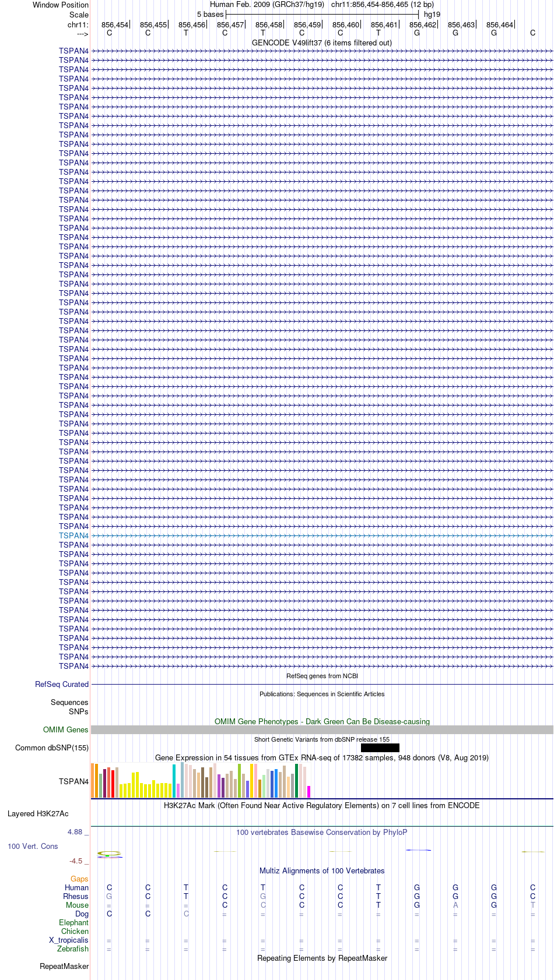The image size is (554, 980).
Task: Click the RefSeq genes from NCBI title
Action: [322, 676]
